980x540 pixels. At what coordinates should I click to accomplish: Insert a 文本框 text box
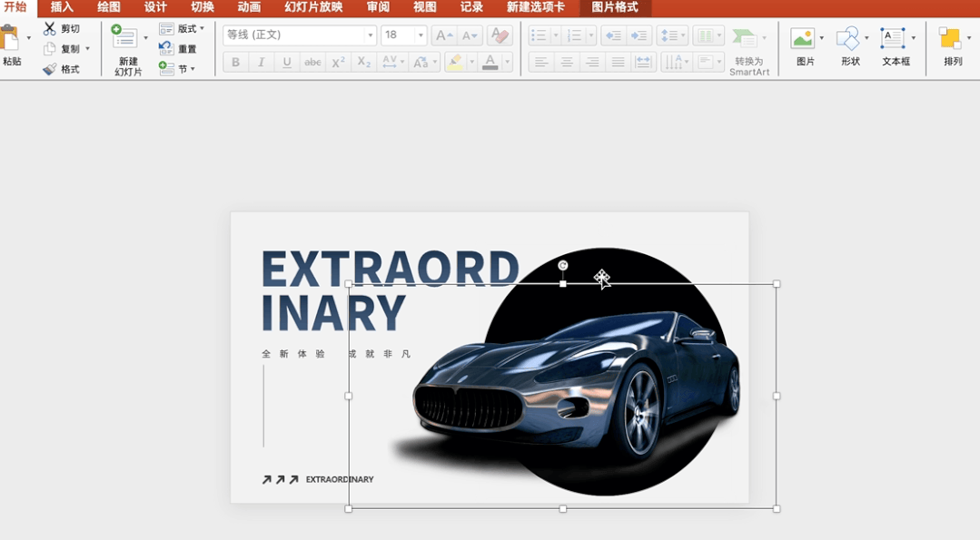click(x=896, y=46)
